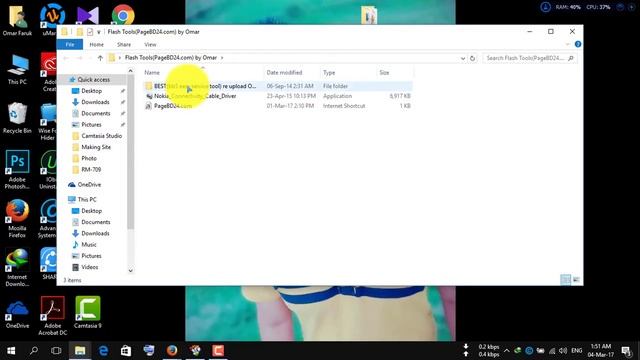
Task: Open volume control in tray
Action: click(563, 351)
